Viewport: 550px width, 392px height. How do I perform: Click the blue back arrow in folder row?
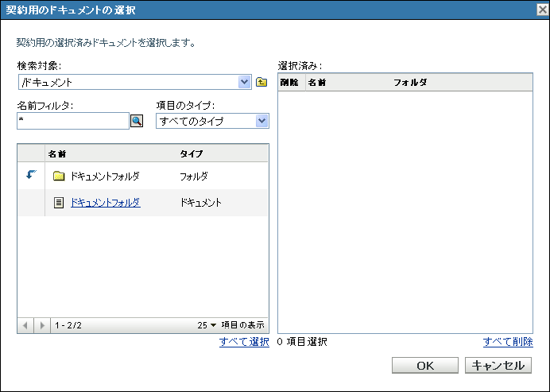(x=31, y=174)
